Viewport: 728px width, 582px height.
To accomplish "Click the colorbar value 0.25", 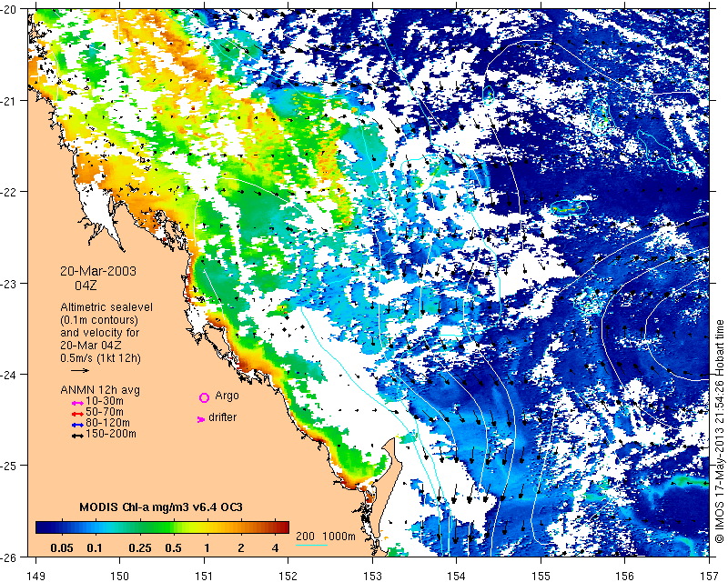I will [x=140, y=548].
